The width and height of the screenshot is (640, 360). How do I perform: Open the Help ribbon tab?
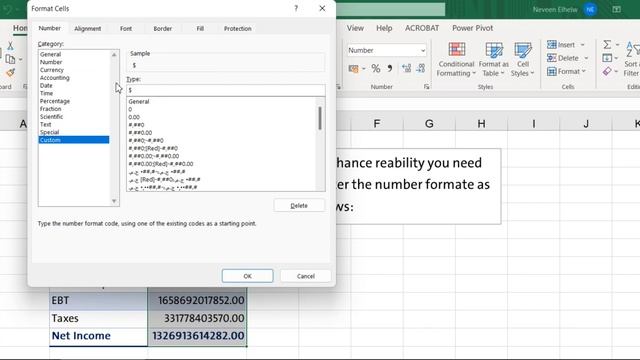pyautogui.click(x=384, y=28)
